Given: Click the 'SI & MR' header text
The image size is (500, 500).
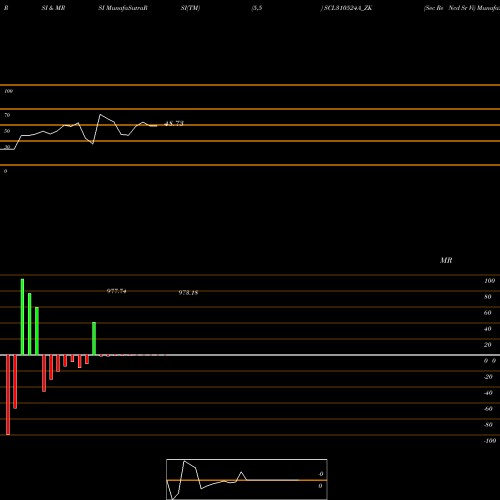Looking at the screenshot, I should (53, 8).
